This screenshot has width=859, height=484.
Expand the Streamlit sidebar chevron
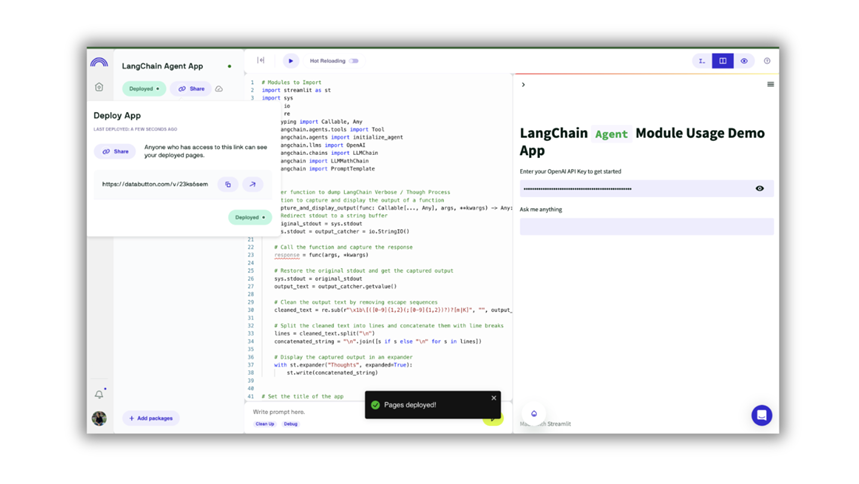click(x=523, y=84)
